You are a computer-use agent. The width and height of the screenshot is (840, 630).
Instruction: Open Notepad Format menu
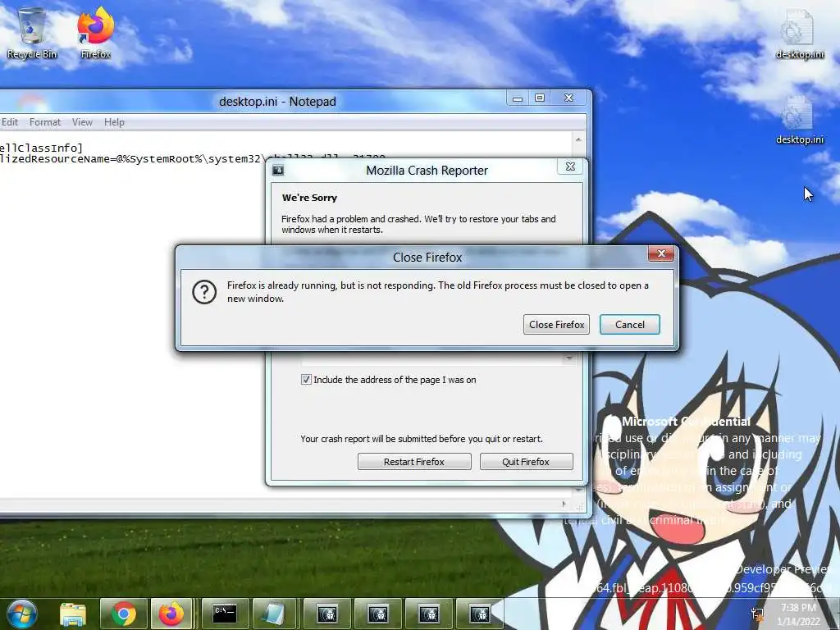click(x=45, y=122)
